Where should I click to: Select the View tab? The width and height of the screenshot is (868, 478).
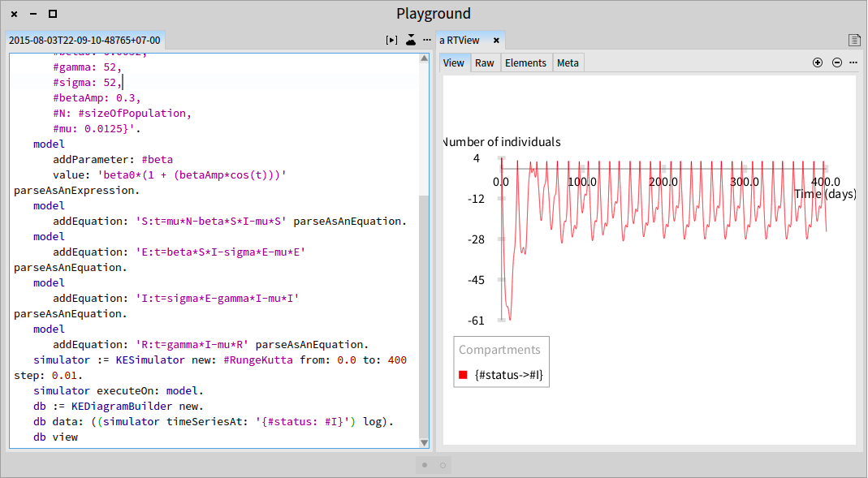point(453,63)
